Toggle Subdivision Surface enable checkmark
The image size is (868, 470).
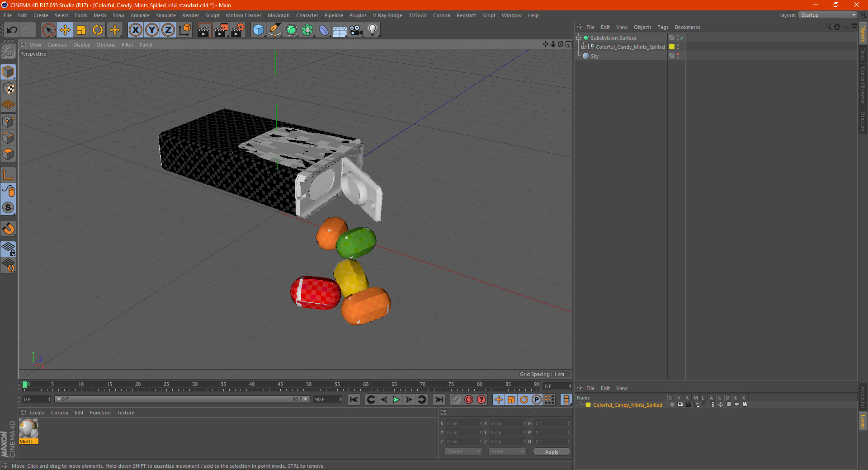(682, 38)
